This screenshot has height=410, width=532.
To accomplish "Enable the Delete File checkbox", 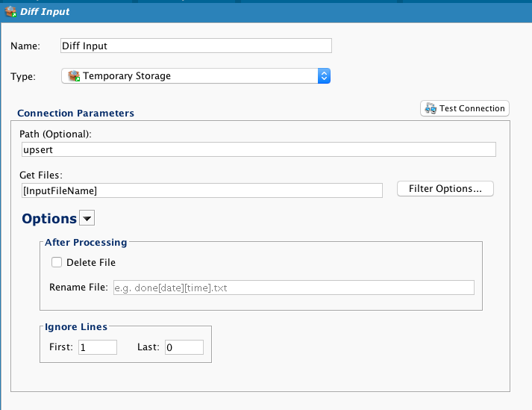I will tap(57, 262).
